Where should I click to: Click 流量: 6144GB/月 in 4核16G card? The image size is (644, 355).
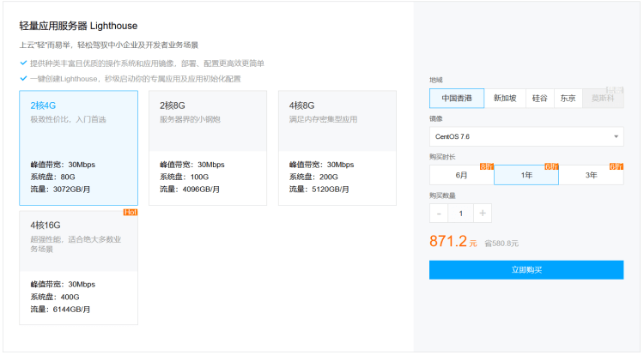60,310
